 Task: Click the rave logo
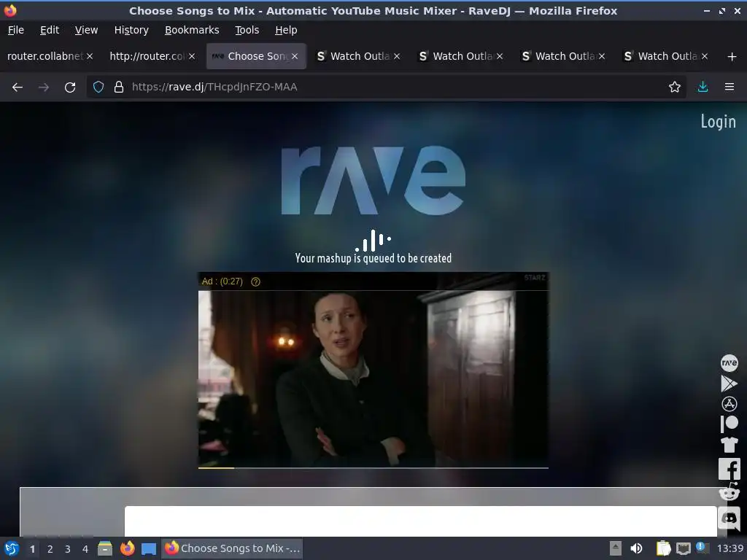373,180
